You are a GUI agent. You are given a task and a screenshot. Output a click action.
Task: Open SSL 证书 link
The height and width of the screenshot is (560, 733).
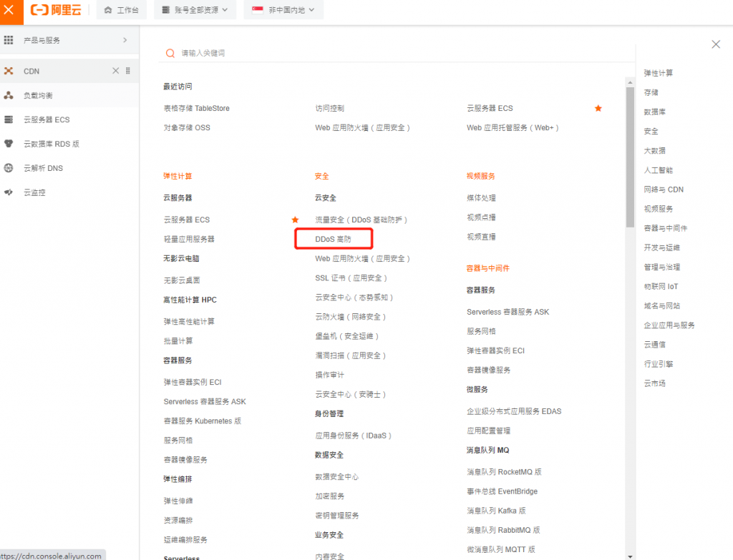(x=351, y=278)
